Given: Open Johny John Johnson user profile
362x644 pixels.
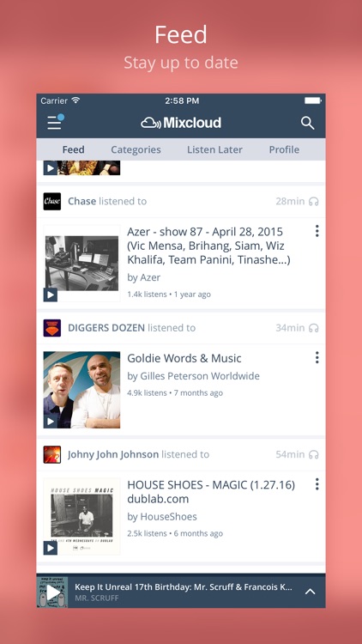Looking at the screenshot, I should click(113, 454).
